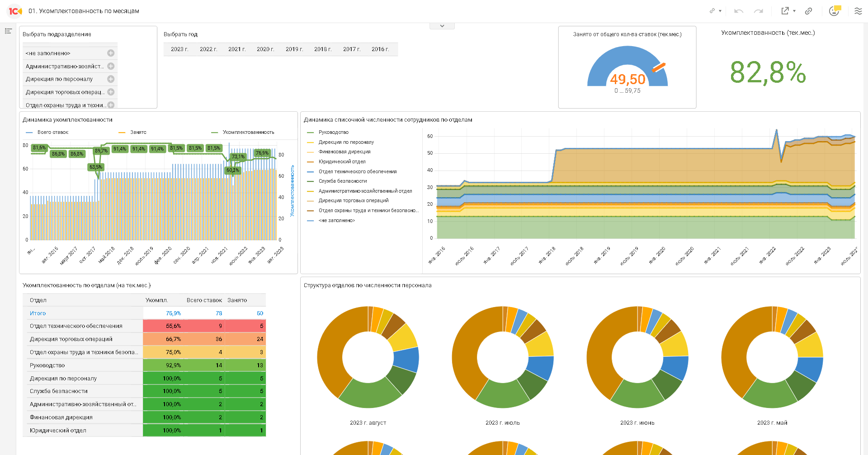Open dropdown arrow next to export icon
Image resolution: width=868 pixels, height=455 pixels.
click(x=794, y=11)
